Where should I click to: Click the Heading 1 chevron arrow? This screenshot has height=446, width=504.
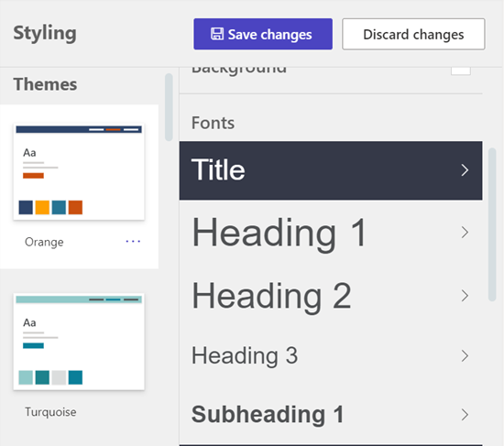pos(465,232)
